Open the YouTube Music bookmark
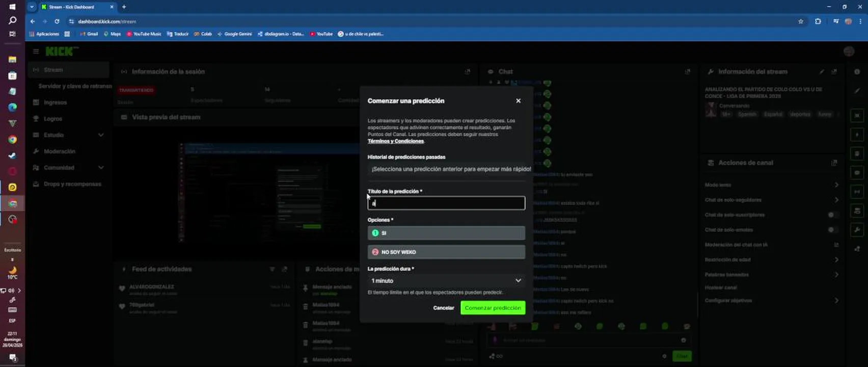Screen dimensions: 868x367 pyautogui.click(x=144, y=34)
